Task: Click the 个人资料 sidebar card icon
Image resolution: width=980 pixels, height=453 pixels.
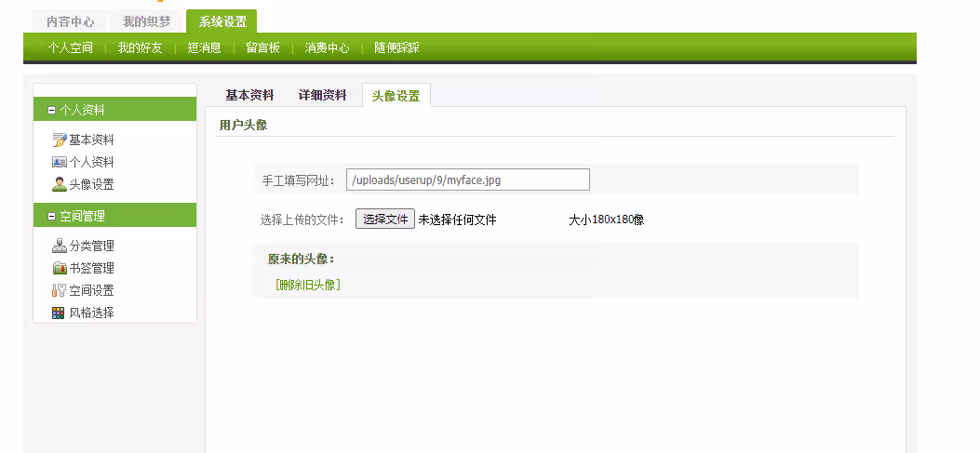Action: coord(60,162)
